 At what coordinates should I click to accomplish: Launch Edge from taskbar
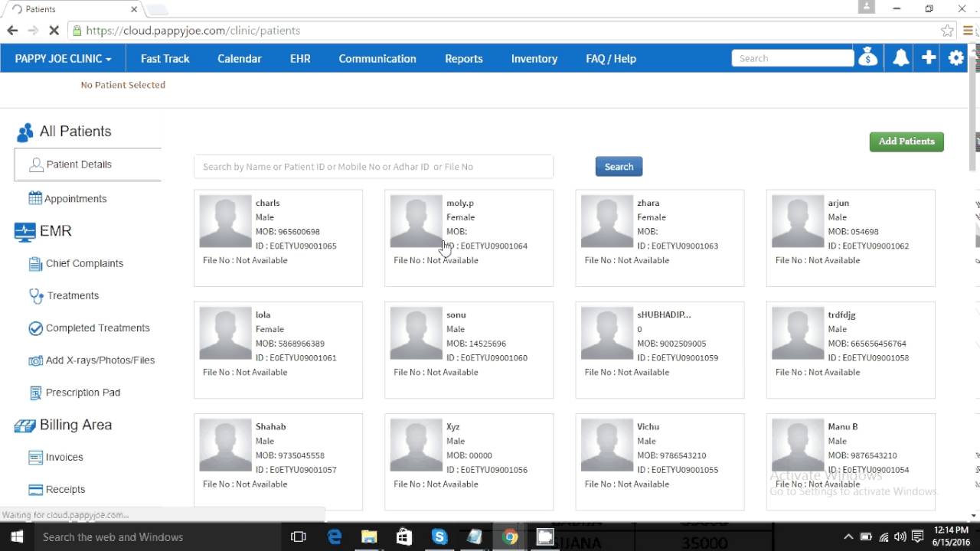(335, 537)
